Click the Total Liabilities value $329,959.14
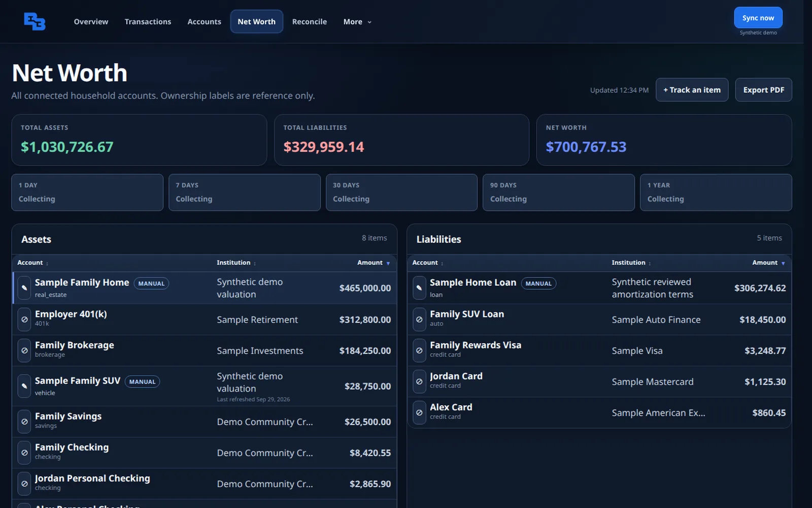 pos(323,147)
